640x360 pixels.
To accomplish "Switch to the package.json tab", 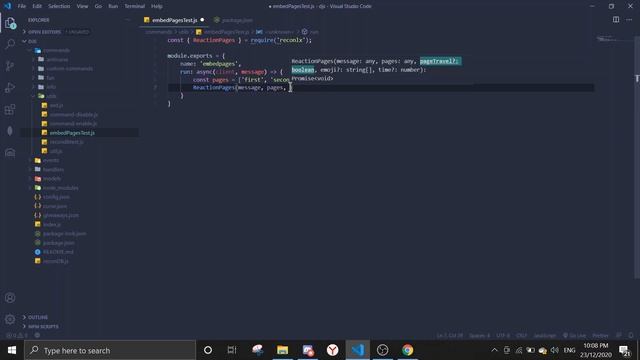I will (x=234, y=20).
